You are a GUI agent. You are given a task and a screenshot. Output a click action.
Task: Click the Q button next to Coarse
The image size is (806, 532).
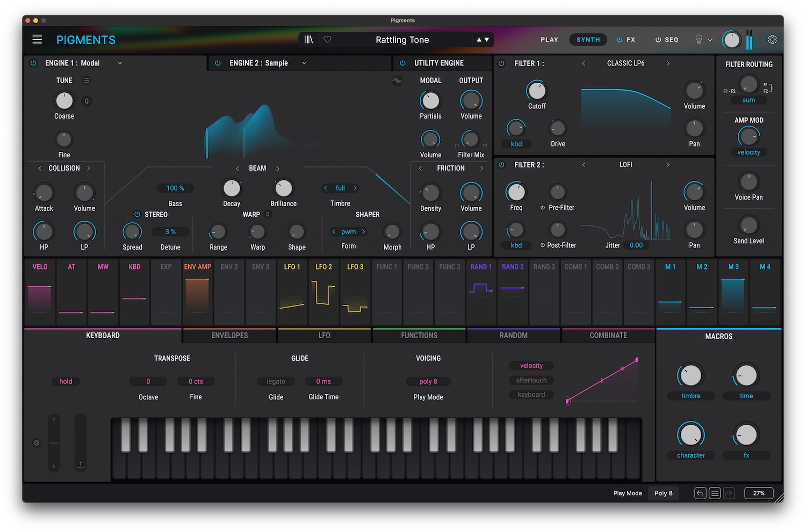pyautogui.click(x=87, y=101)
